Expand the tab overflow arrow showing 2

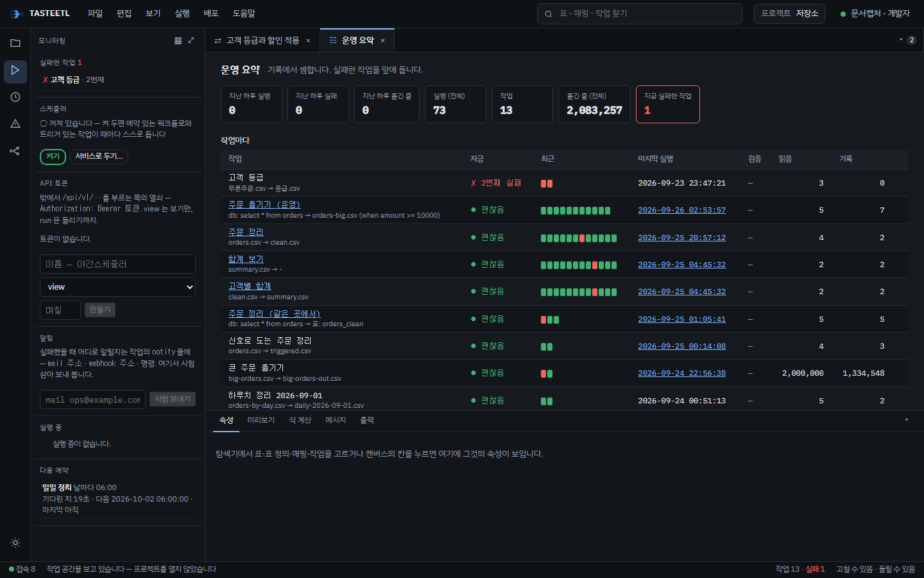tap(907, 40)
